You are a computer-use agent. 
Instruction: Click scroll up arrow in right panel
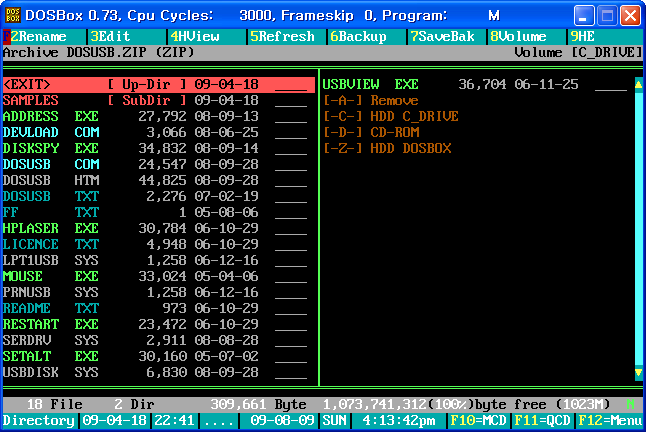point(639,84)
